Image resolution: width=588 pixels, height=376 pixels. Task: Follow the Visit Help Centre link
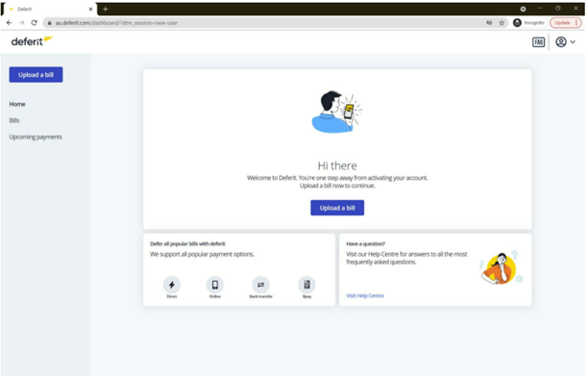[x=365, y=295]
